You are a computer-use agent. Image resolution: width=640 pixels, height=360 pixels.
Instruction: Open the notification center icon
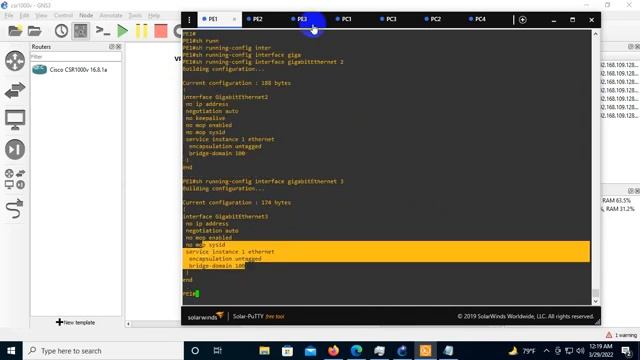(x=627, y=351)
